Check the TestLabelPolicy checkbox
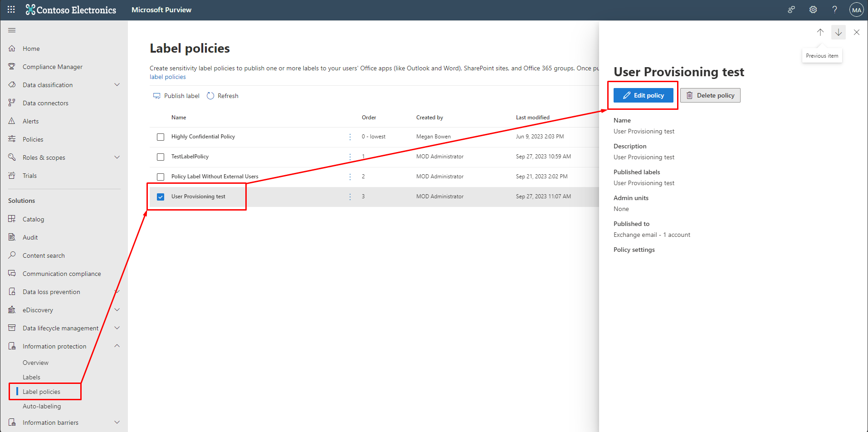Screen dimensions: 868x432 (x=161, y=157)
